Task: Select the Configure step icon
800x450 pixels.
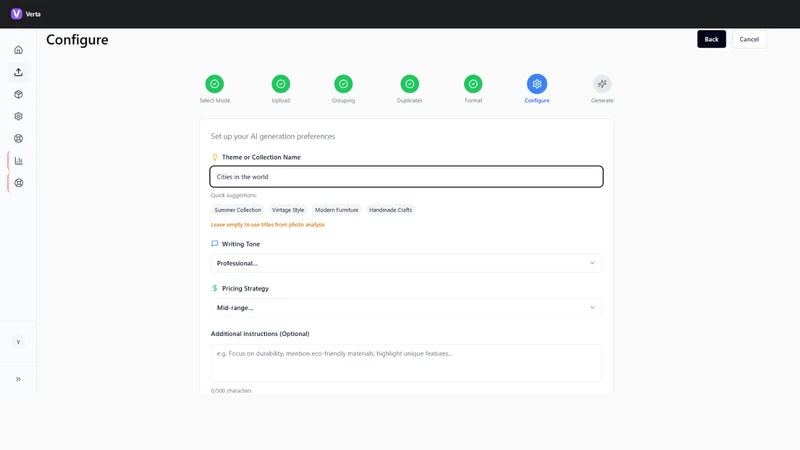Action: coord(537,84)
